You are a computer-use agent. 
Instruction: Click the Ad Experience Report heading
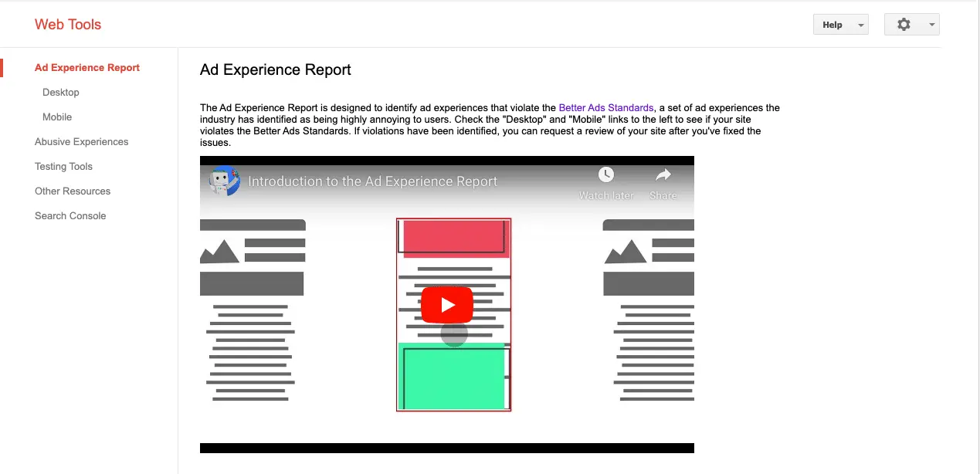point(276,69)
